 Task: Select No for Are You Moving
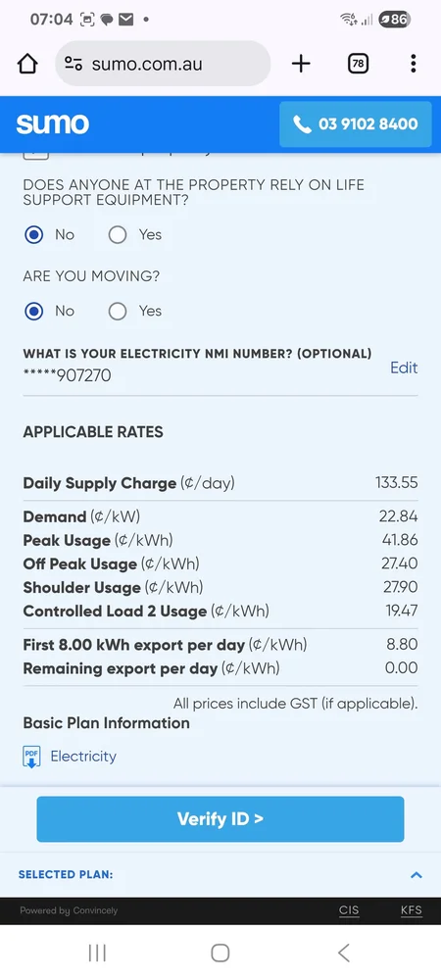33,312
